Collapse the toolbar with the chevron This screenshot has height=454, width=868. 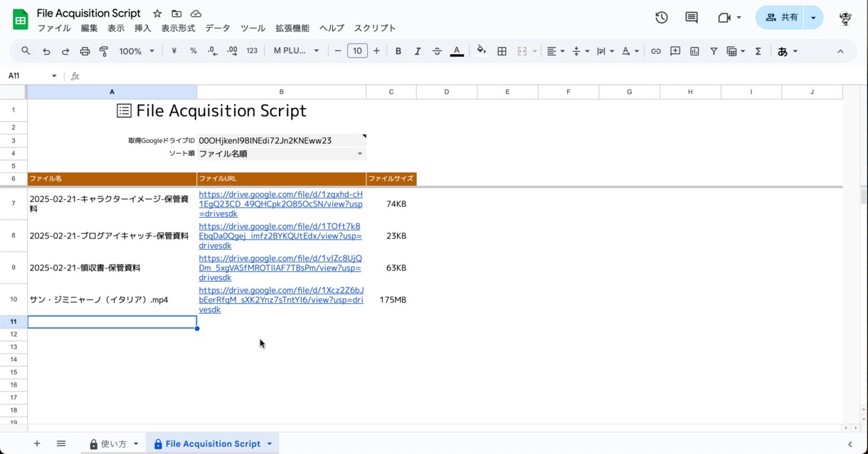pos(840,51)
